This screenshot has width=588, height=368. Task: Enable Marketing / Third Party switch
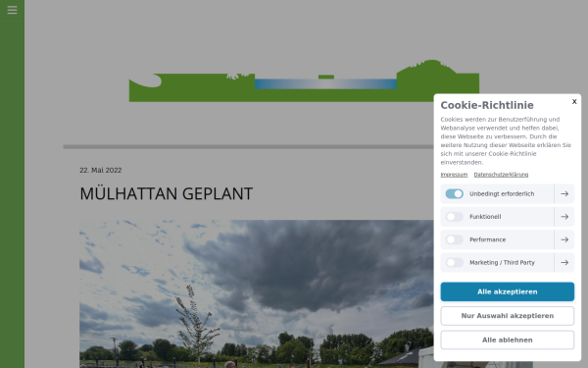454,262
